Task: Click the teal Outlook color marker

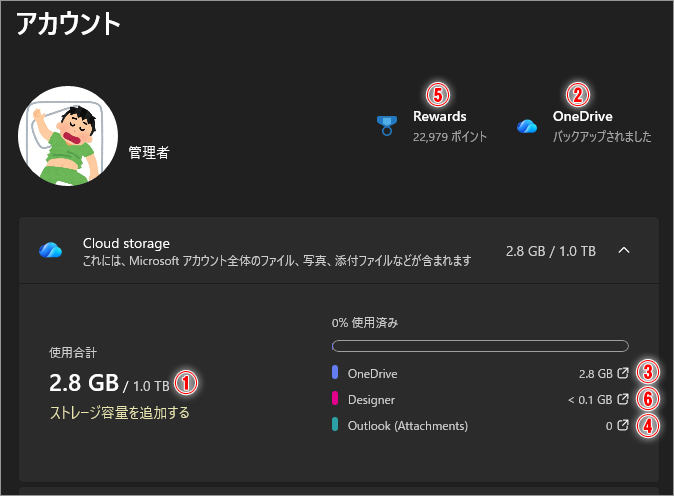Action: (x=335, y=426)
